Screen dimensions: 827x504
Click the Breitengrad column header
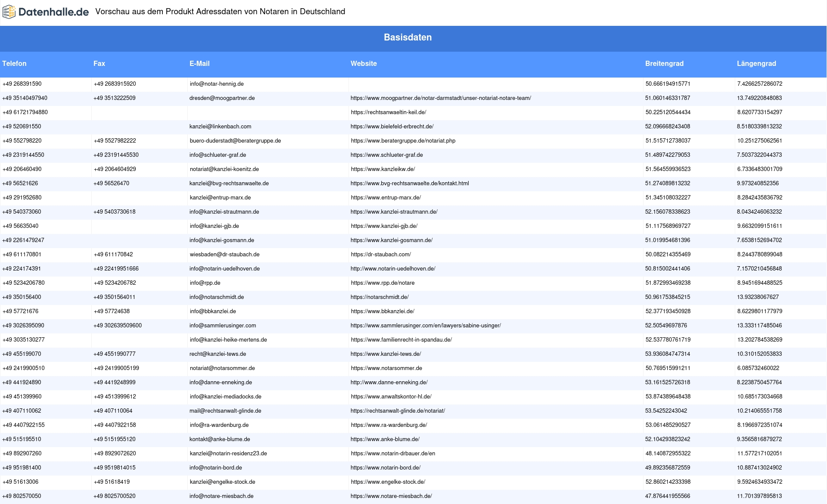[664, 63]
